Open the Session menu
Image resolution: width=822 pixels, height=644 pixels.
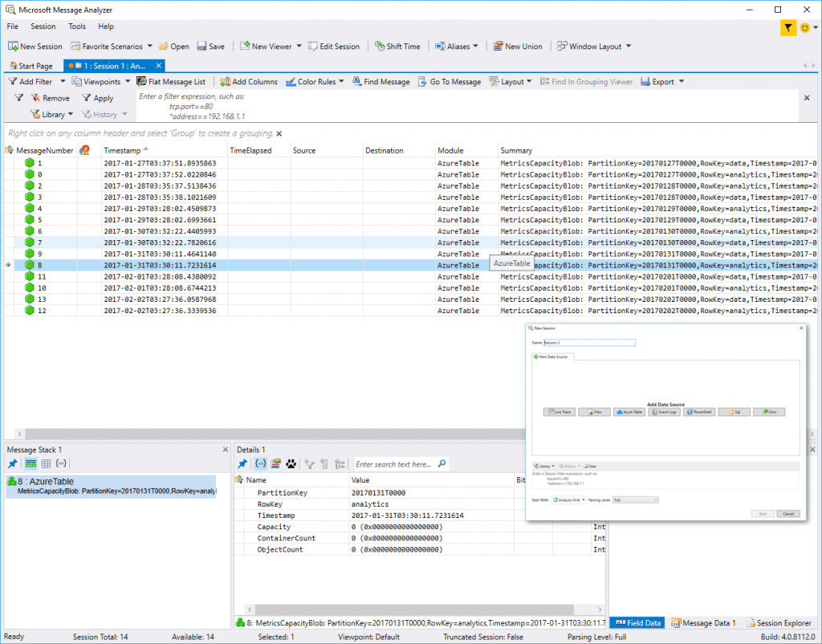(43, 26)
